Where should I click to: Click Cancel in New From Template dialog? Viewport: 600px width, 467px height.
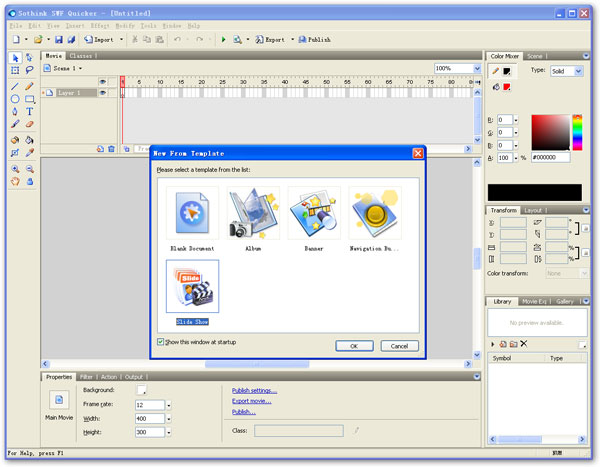[399, 346]
